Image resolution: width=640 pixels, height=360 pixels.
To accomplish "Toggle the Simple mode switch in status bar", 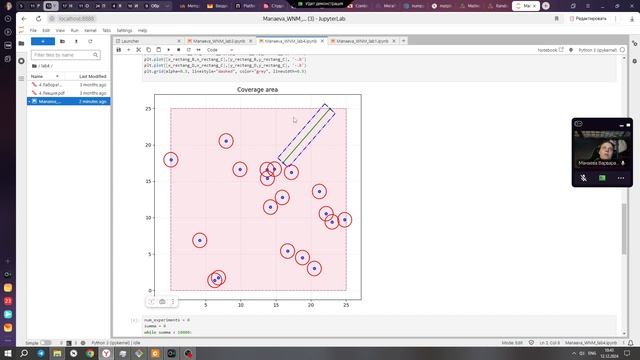I will 46,343.
